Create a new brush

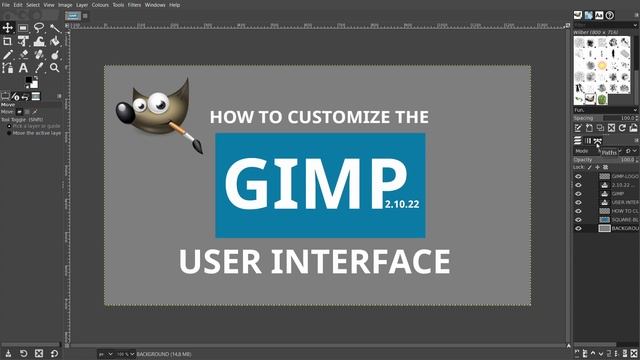[x=589, y=128]
